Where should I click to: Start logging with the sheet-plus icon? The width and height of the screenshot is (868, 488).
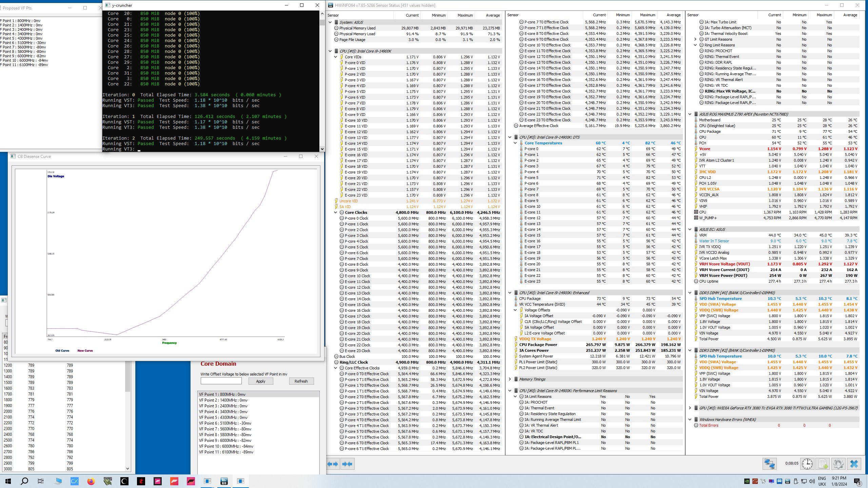click(x=823, y=464)
